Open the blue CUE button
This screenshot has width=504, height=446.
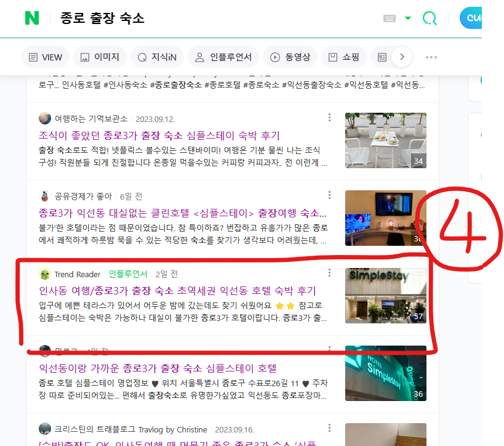point(471,18)
